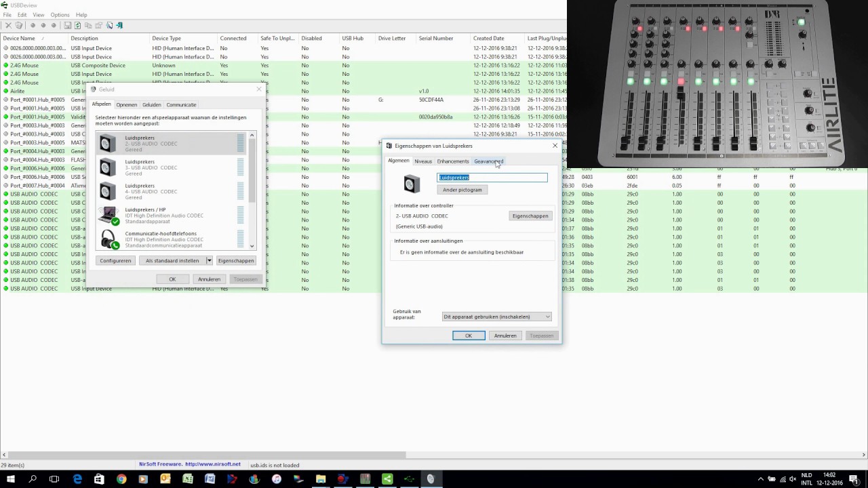The height and width of the screenshot is (488, 868).
Task: Click the exit toolbar icon in USBDeview
Action: pos(119,25)
